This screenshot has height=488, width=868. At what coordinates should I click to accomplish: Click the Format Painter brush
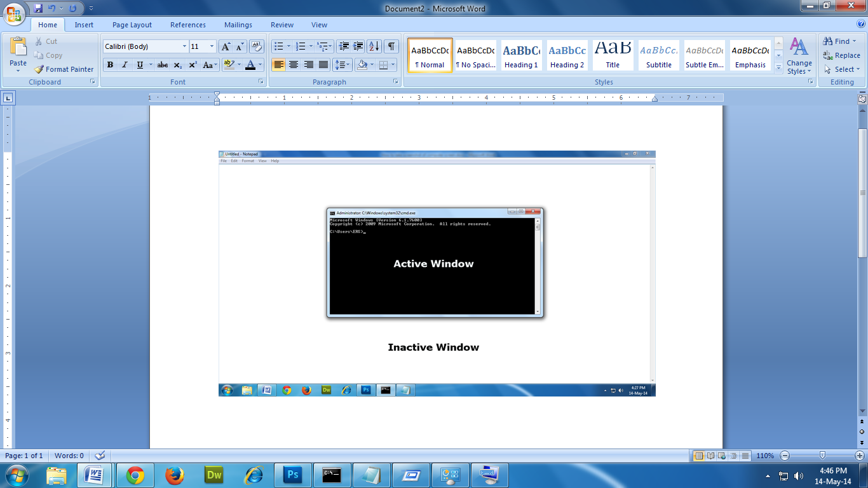64,69
